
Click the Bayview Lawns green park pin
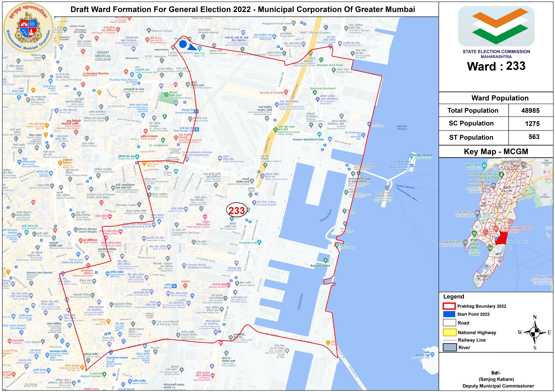coord(325,260)
